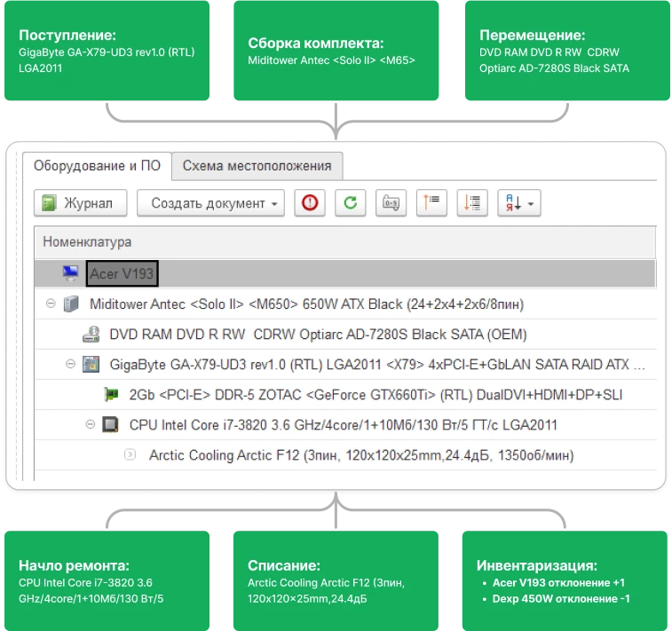The image size is (672, 631).
Task: Open the А-Я sort dropdown
Action: [519, 202]
